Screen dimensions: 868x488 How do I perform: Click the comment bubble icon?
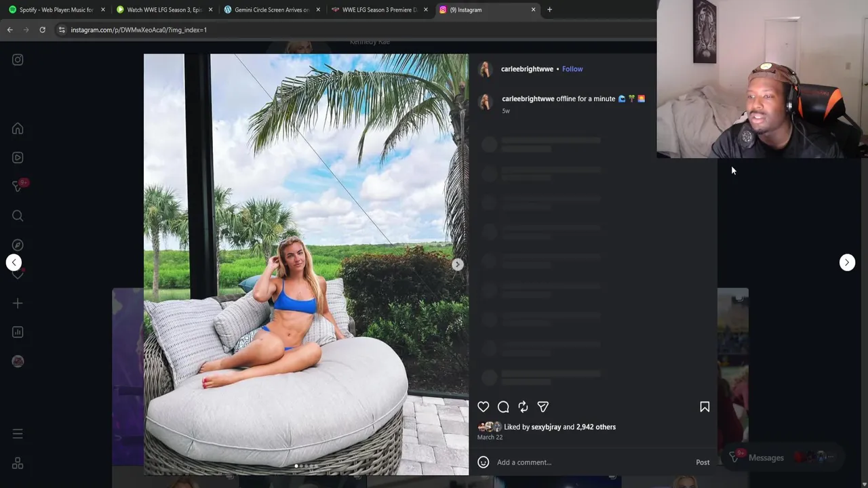point(503,407)
